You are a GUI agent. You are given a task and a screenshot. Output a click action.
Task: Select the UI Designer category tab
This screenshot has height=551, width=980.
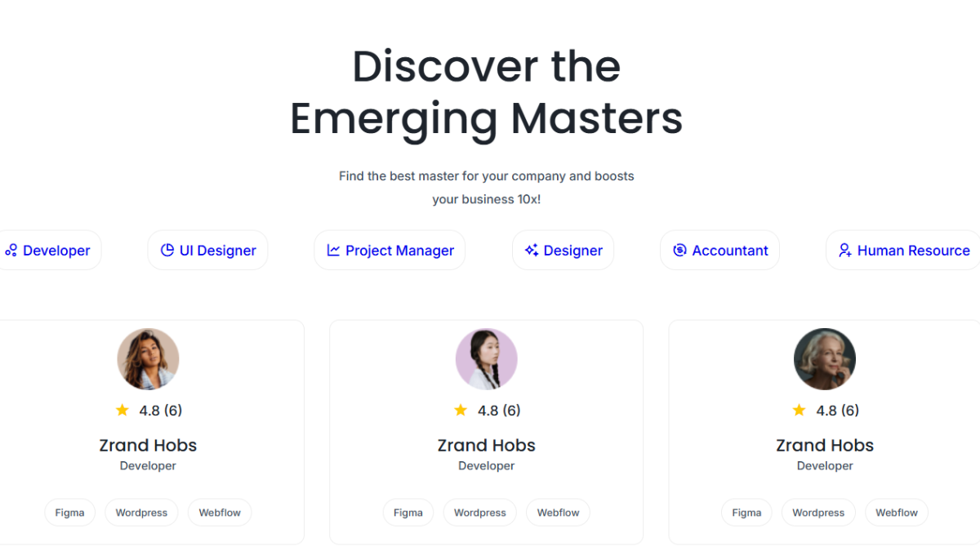[x=207, y=250]
